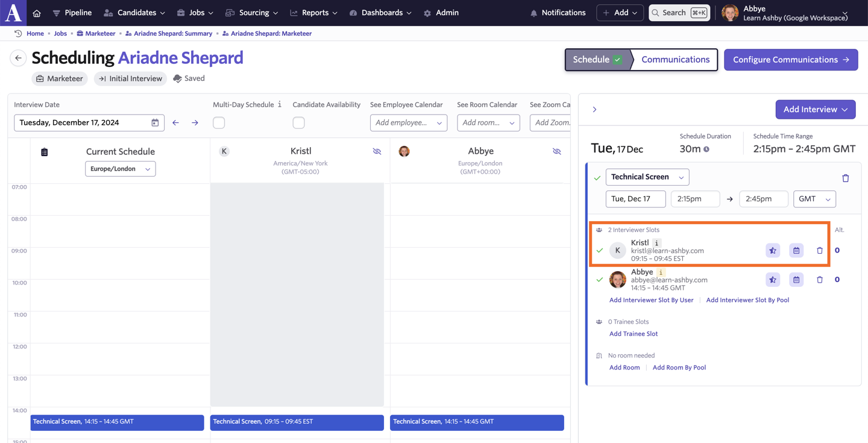Go to the previous interview date arrow

click(x=175, y=123)
